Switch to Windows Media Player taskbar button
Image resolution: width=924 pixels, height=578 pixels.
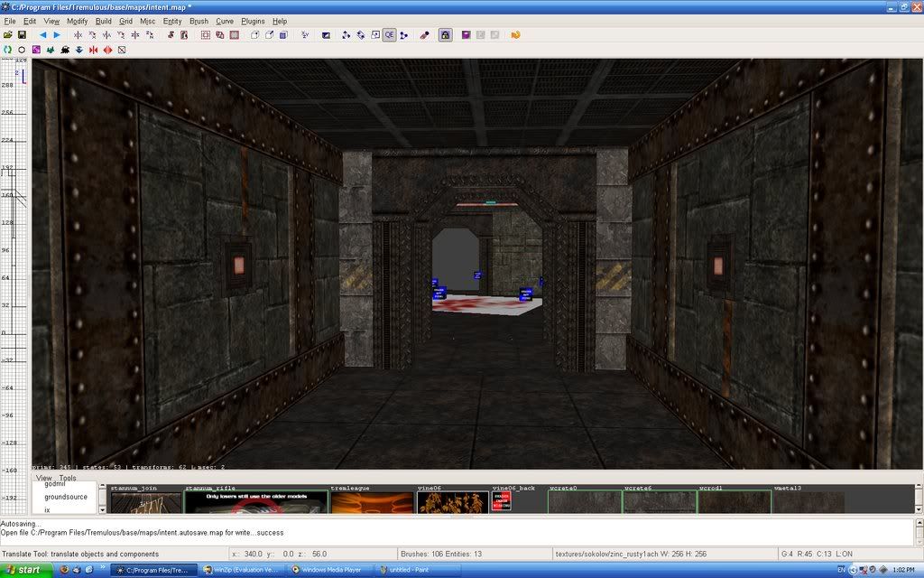(x=330, y=570)
